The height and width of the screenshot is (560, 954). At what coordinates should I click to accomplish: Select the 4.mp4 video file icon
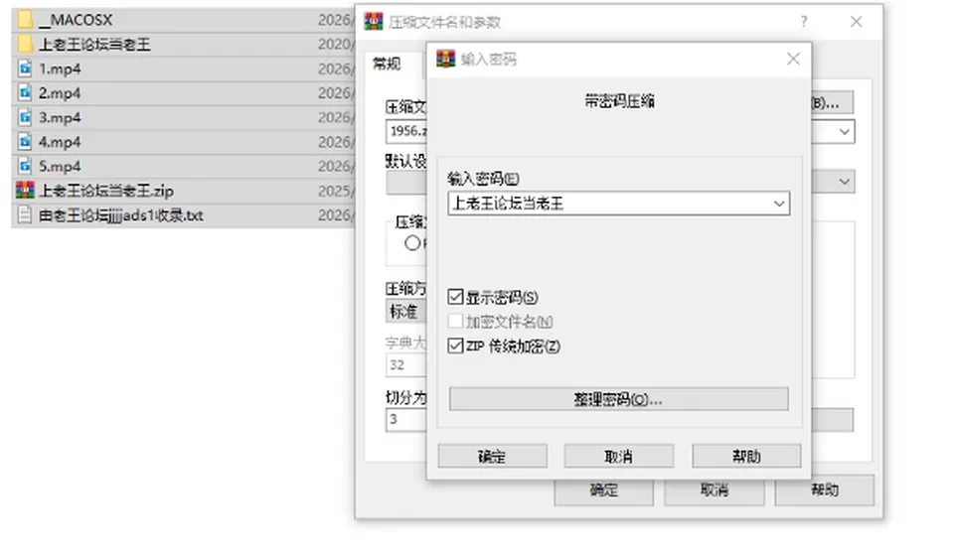pos(24,142)
